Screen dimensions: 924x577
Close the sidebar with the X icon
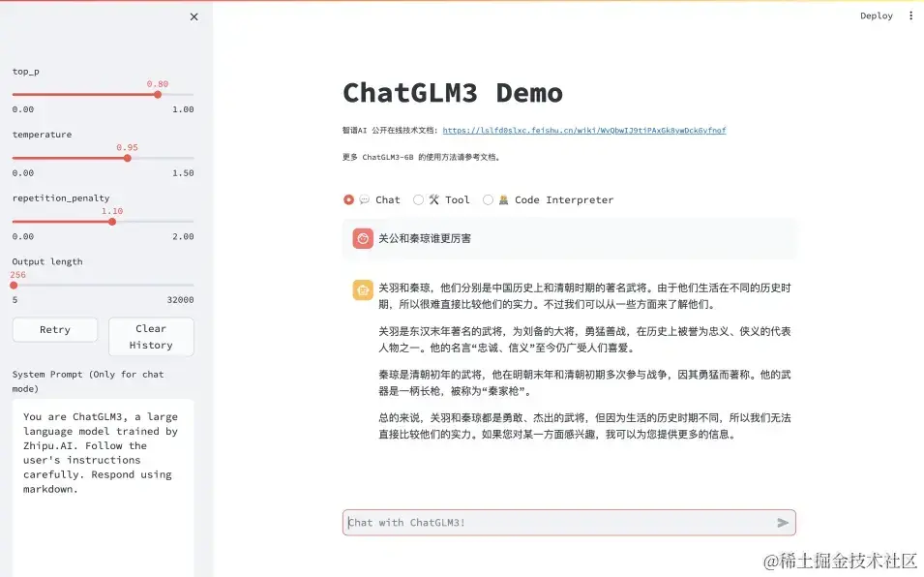click(x=194, y=17)
